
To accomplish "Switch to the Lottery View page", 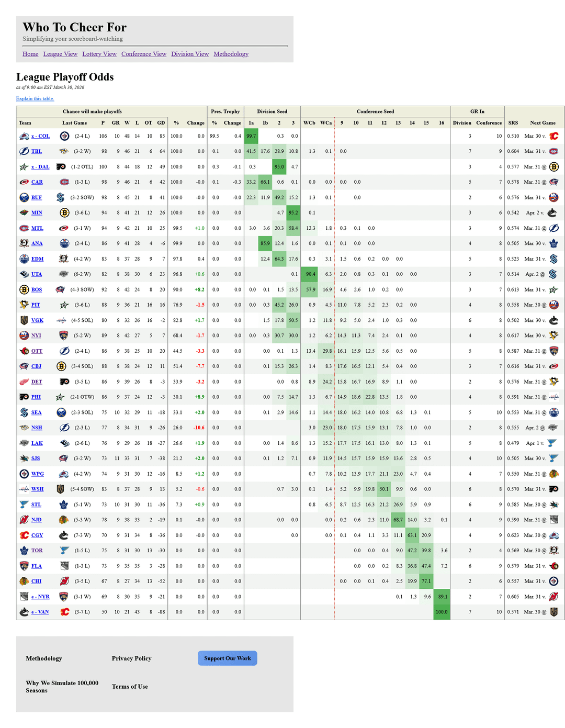I will pos(99,54).
